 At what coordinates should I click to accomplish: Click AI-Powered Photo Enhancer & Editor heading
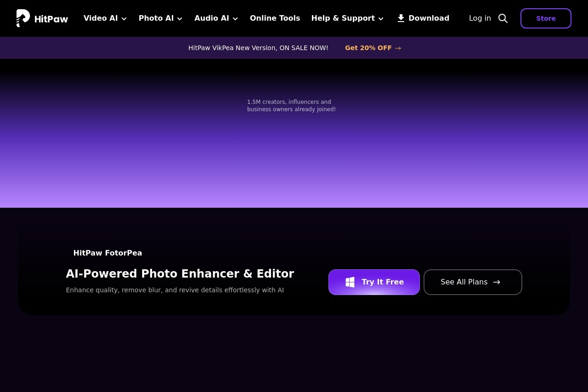[180, 274]
